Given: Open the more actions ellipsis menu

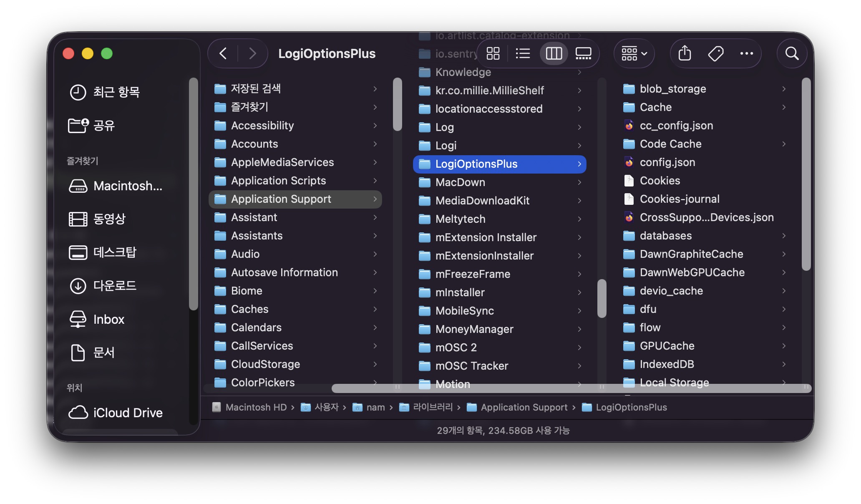Looking at the screenshot, I should pyautogui.click(x=746, y=53).
